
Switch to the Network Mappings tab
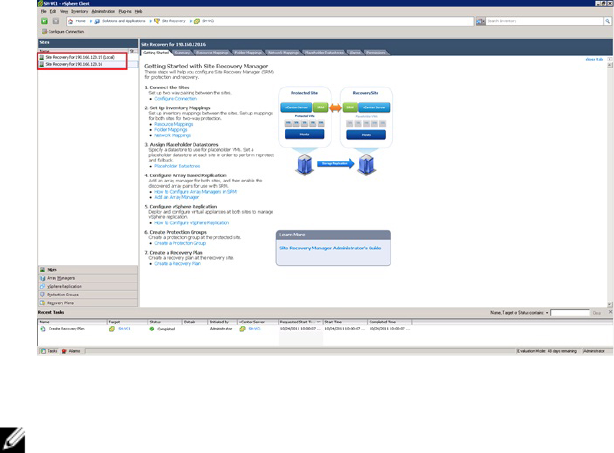pos(283,52)
